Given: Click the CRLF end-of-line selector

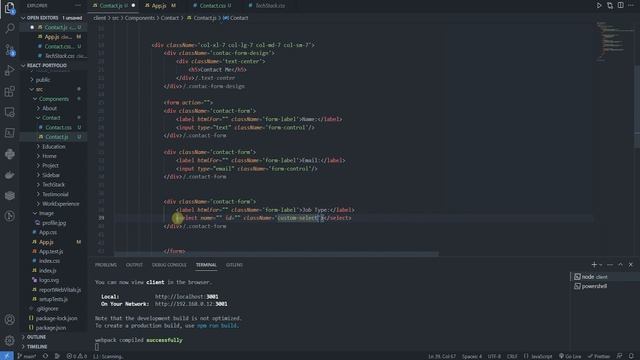Looking at the screenshot, I should click(512, 356).
